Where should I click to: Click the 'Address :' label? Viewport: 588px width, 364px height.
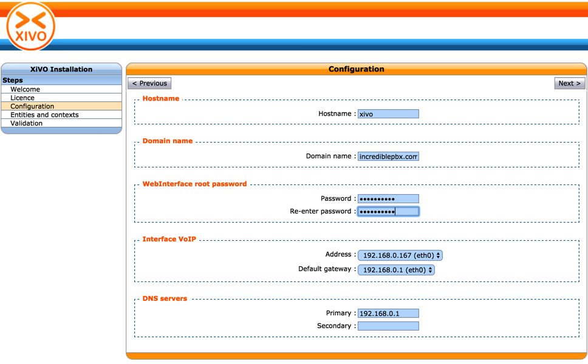coord(341,254)
